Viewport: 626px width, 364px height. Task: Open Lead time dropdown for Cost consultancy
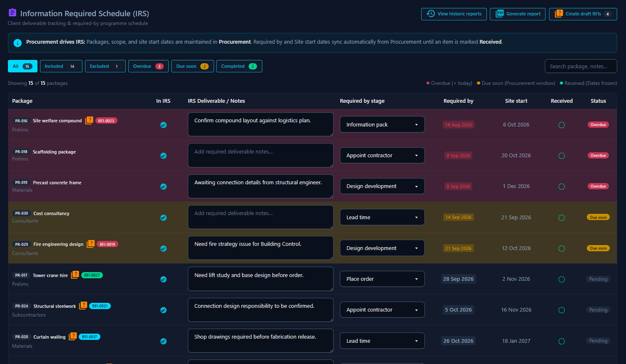point(382,217)
